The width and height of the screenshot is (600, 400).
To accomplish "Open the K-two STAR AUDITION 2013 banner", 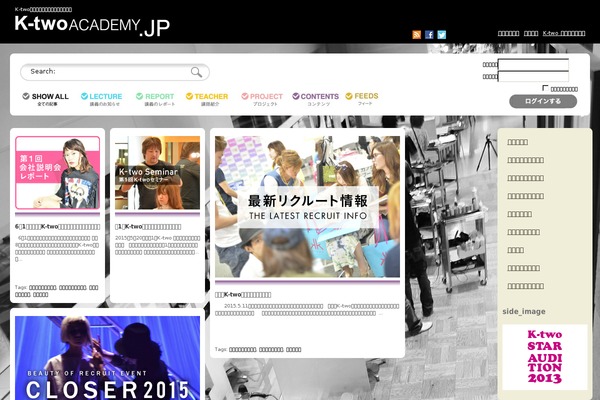I will [x=545, y=357].
